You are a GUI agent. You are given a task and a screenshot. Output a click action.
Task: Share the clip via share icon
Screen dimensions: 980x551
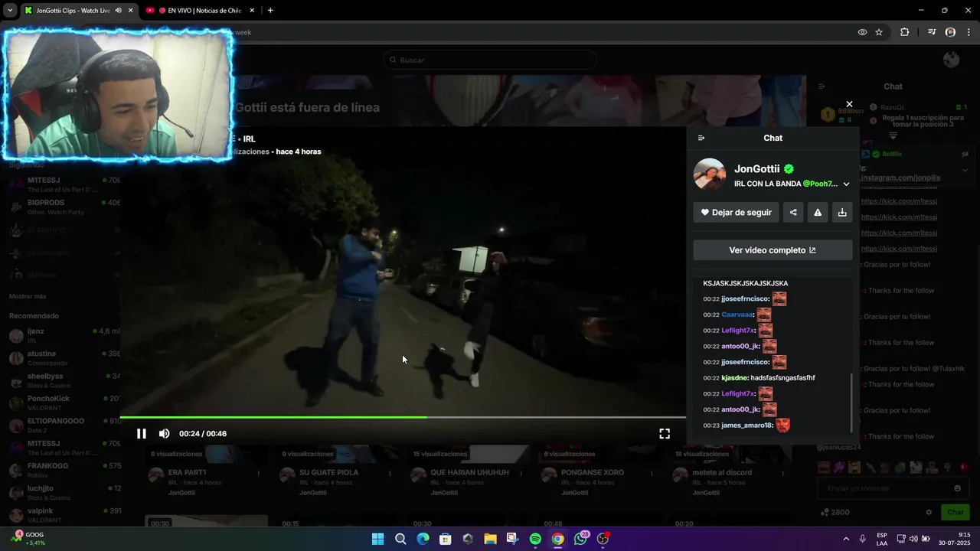(793, 213)
